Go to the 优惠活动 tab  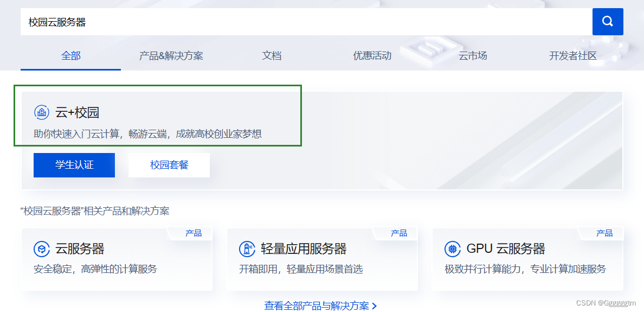[372, 56]
